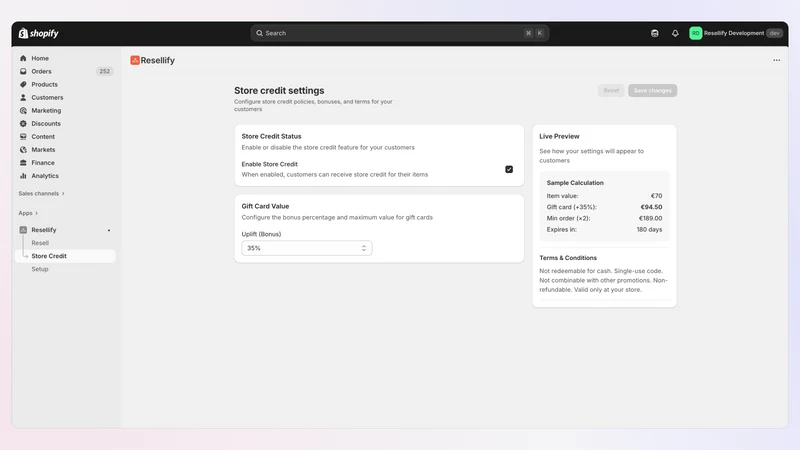Screen dimensions: 800x450
Task: Click the €189.00 min order value
Action: coord(651,218)
